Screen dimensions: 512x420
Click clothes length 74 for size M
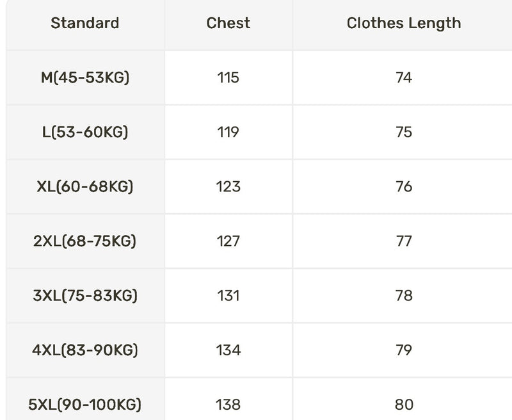tap(404, 77)
